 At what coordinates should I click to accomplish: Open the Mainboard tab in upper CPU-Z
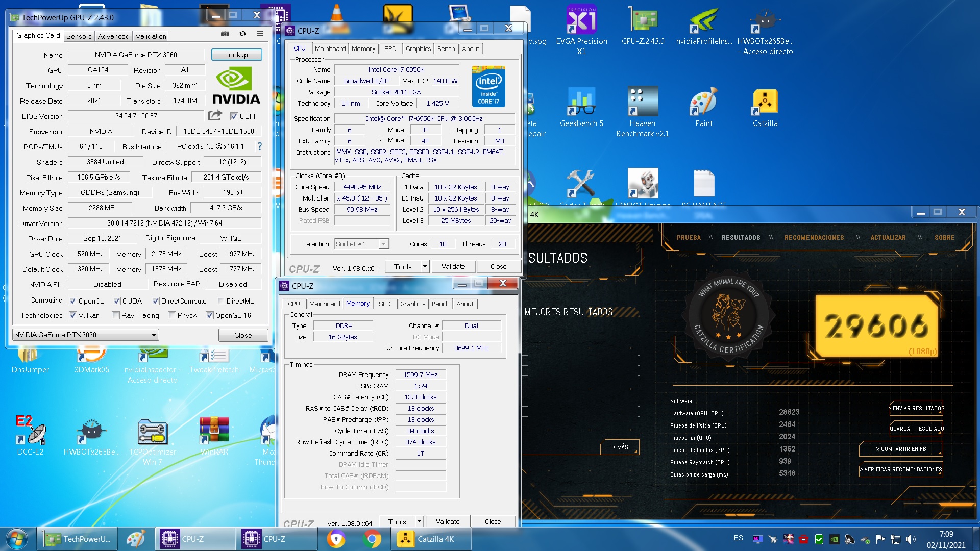(330, 48)
